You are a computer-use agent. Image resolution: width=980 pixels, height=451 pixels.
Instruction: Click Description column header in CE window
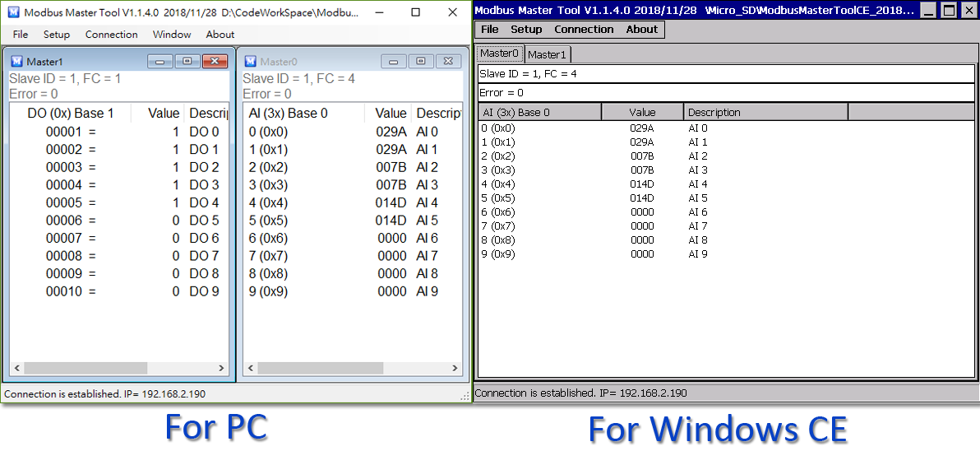coord(765,113)
